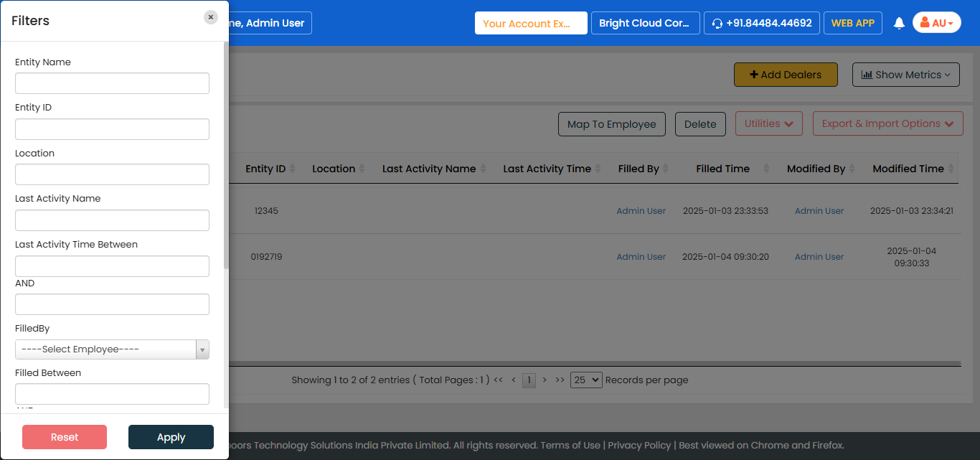Open the AU user avatar menu
The width and height of the screenshot is (980, 460).
click(936, 23)
